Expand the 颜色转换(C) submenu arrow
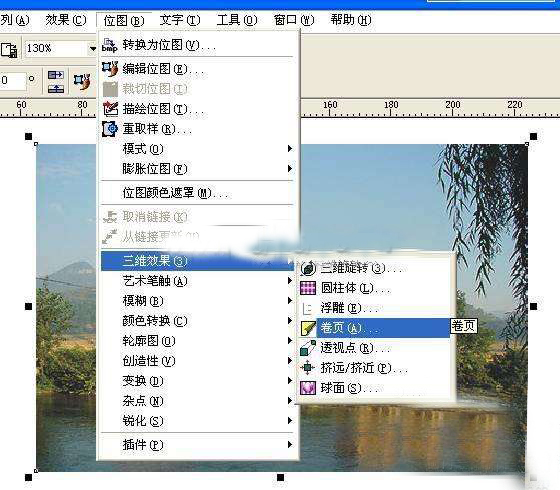 coord(290,321)
